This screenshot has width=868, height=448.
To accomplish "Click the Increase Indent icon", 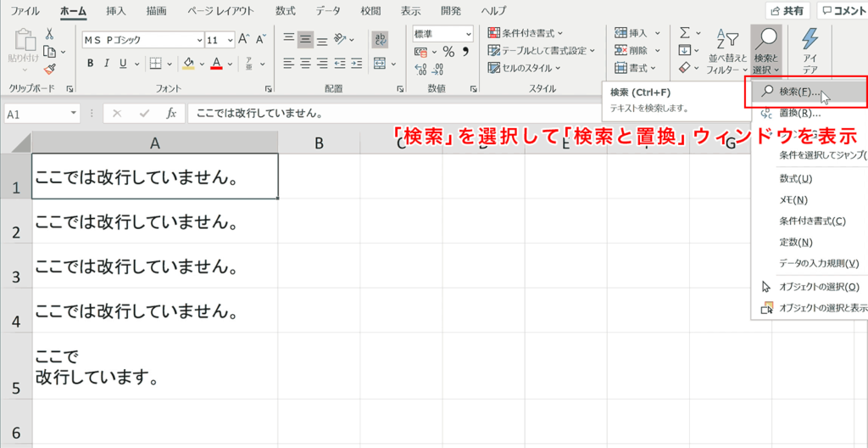I will coord(356,64).
